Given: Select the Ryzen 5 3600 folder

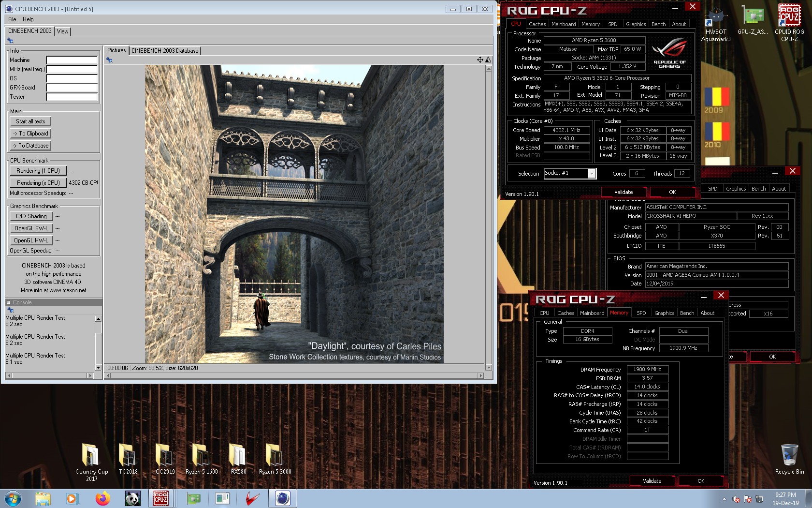Looking at the screenshot, I should pyautogui.click(x=275, y=459).
